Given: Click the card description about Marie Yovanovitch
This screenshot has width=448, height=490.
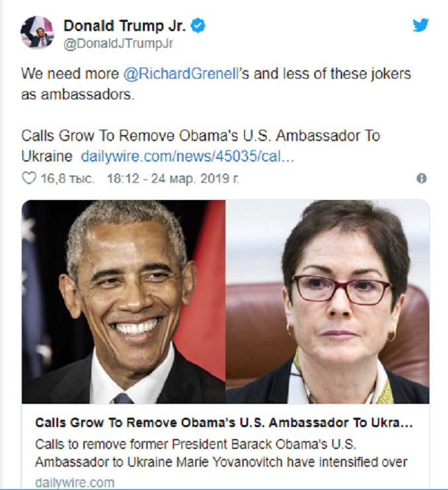Looking at the screenshot, I should pos(221,453).
